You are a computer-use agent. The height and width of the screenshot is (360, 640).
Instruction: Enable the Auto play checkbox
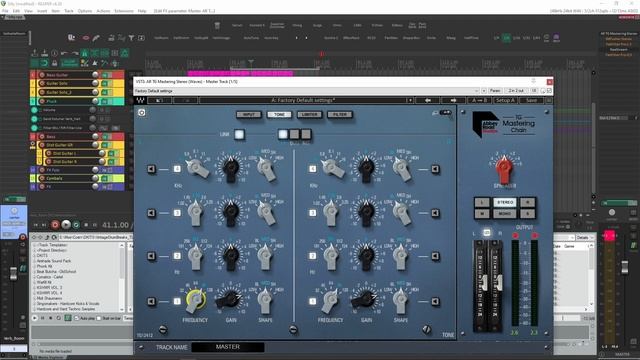click(x=76, y=318)
